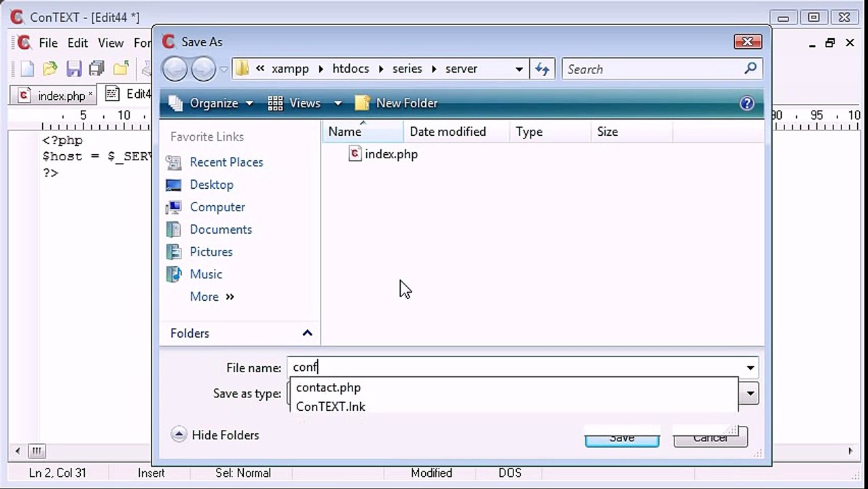The width and height of the screenshot is (868, 489).
Task: Select index.php file name in list
Action: [391, 154]
